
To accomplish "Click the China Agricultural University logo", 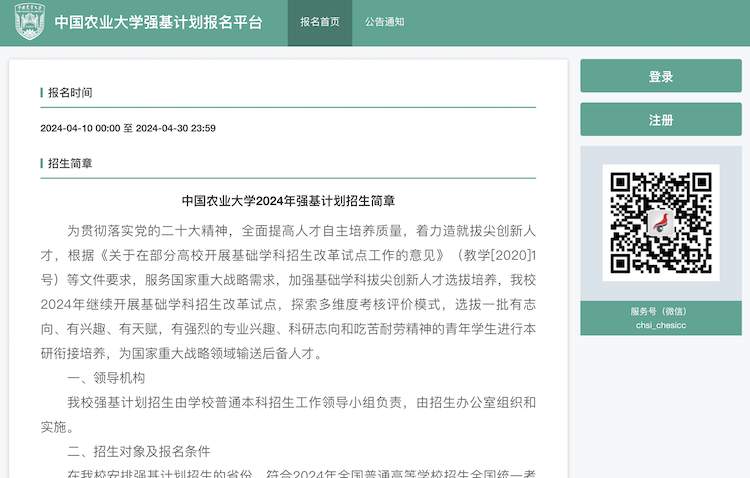I will point(27,21).
